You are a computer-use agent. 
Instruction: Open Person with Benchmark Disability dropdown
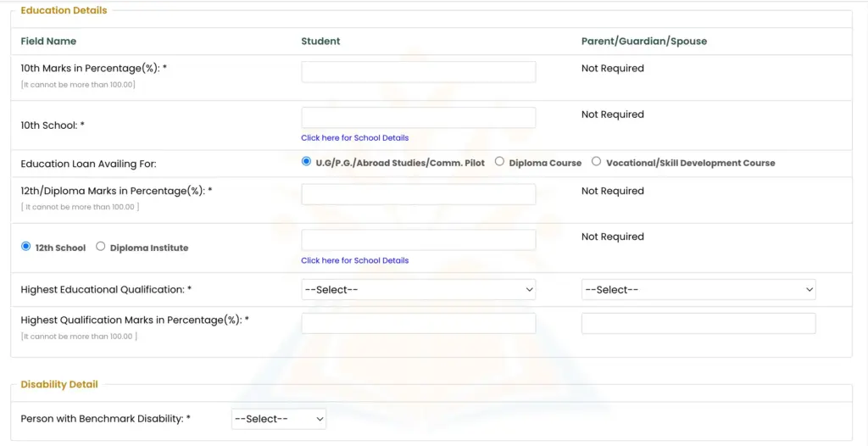point(279,419)
